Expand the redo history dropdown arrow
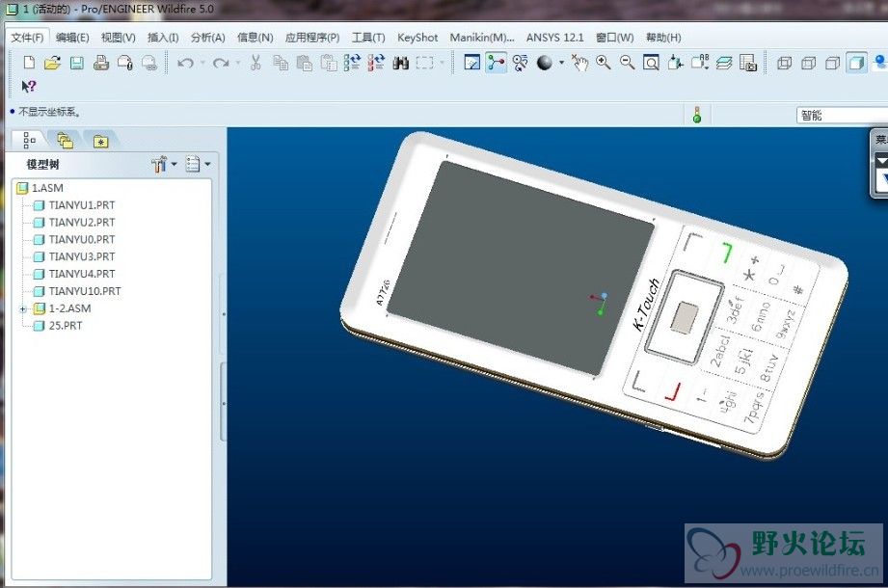The width and height of the screenshot is (888, 588). click(x=238, y=63)
